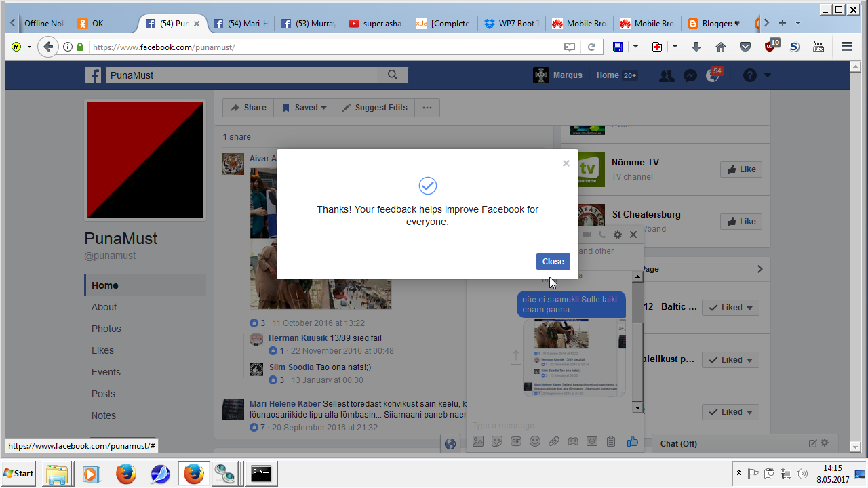Open the Windows Start menu
The width and height of the screenshot is (868, 488).
tap(19, 473)
